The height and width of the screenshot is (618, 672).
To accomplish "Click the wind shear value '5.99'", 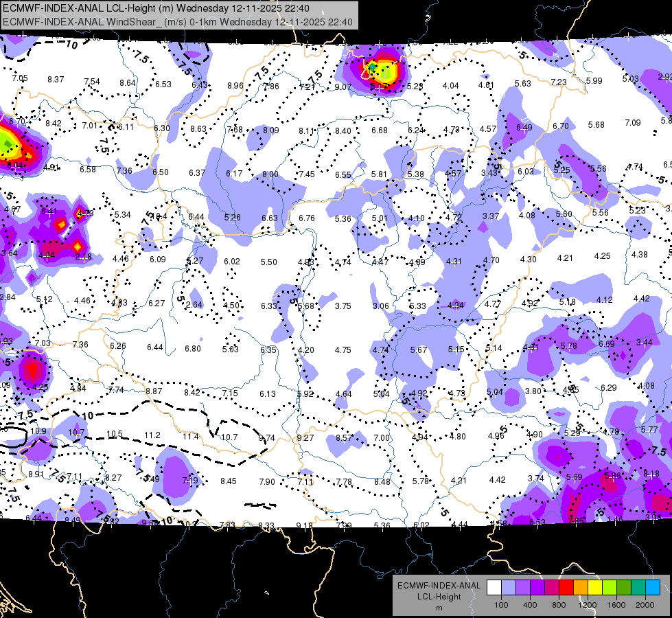I will tap(594, 80).
